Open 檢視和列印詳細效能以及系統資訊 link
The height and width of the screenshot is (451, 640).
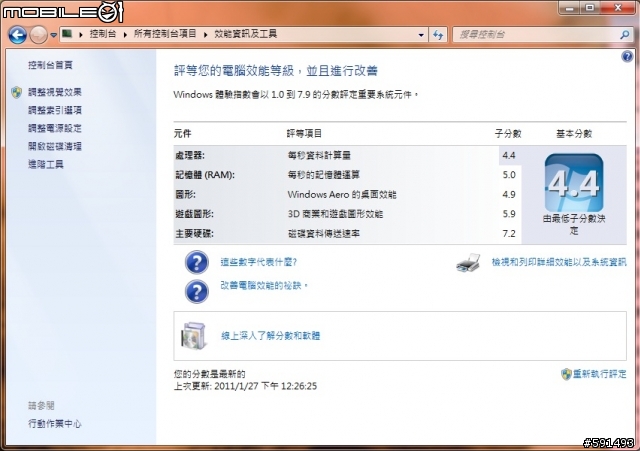pos(559,262)
